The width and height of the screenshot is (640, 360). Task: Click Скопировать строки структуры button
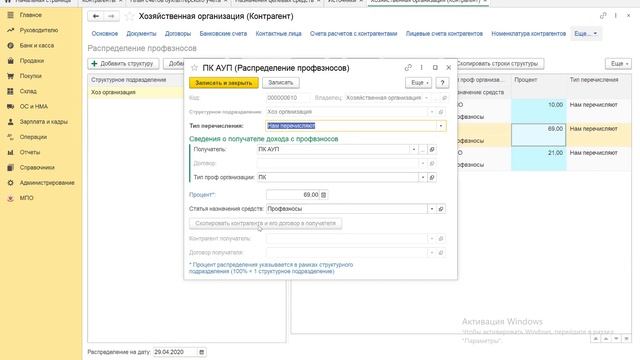[x=500, y=64]
